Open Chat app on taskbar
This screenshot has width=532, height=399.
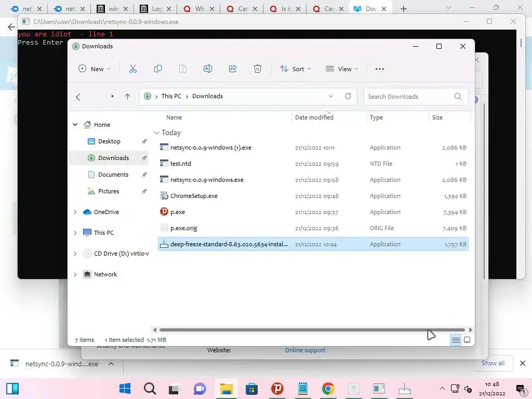[x=200, y=389]
